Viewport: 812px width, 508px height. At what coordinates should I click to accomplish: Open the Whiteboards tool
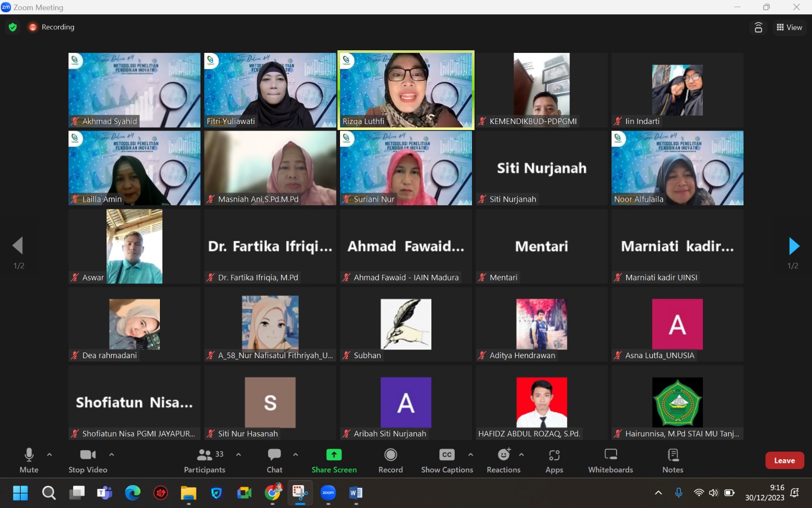[x=611, y=460]
